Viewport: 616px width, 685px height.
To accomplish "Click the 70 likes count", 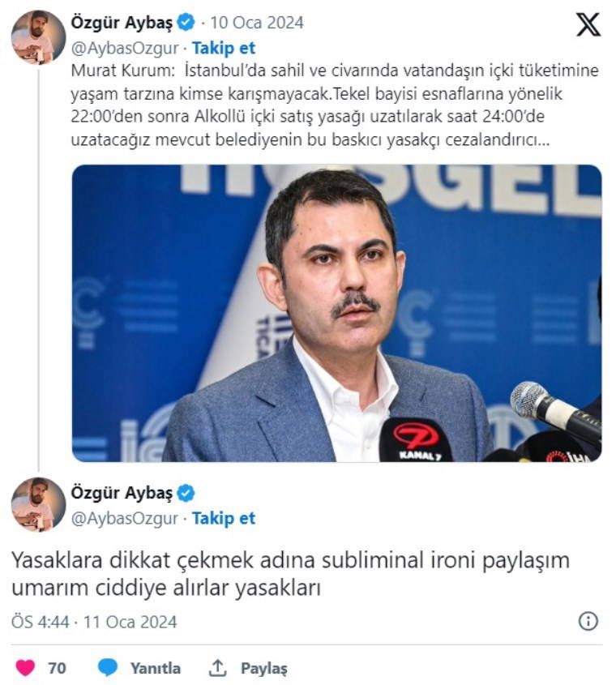I will [57, 668].
